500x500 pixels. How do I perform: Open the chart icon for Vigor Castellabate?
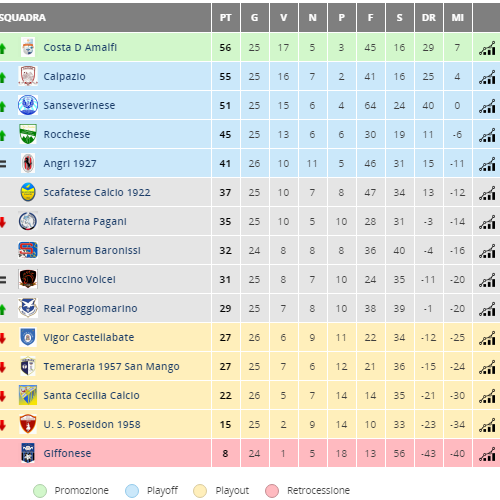tap(487, 338)
